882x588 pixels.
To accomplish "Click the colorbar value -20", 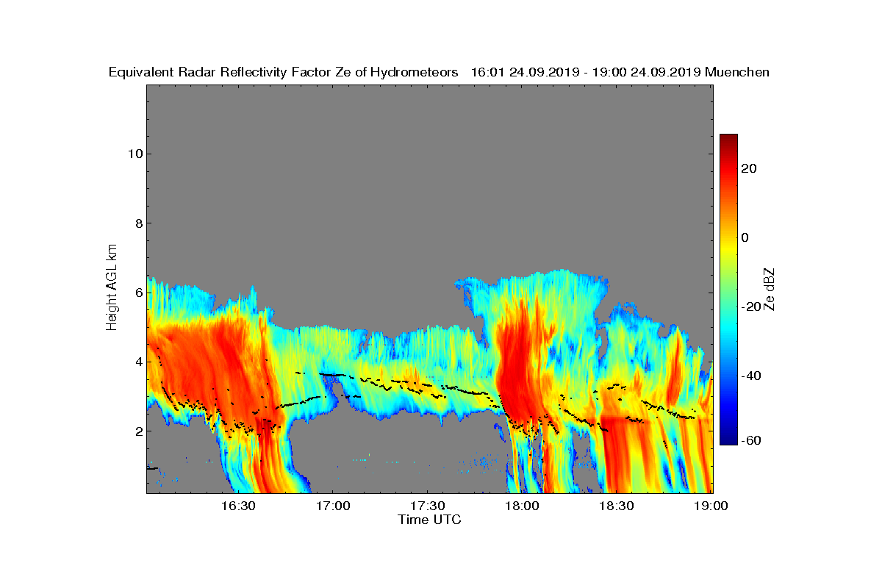I will tap(751, 306).
